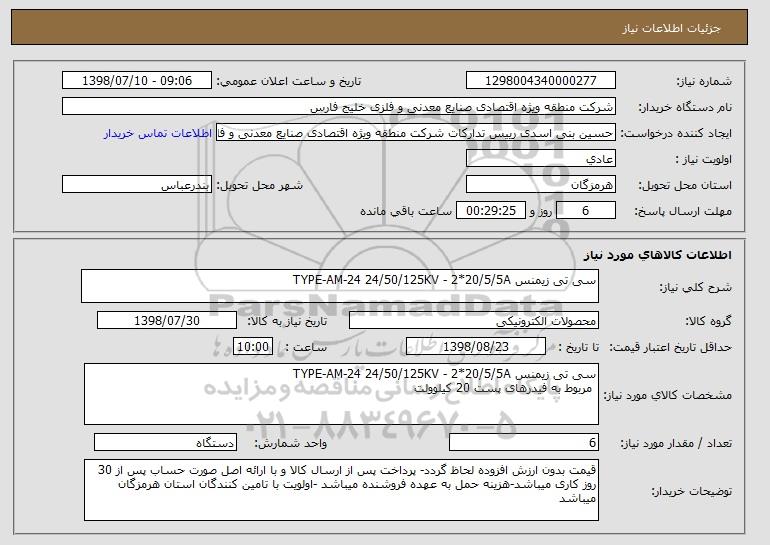Click the مشخصات کالای مورد نیاز label
The image size is (770, 545).
pyautogui.click(x=668, y=395)
